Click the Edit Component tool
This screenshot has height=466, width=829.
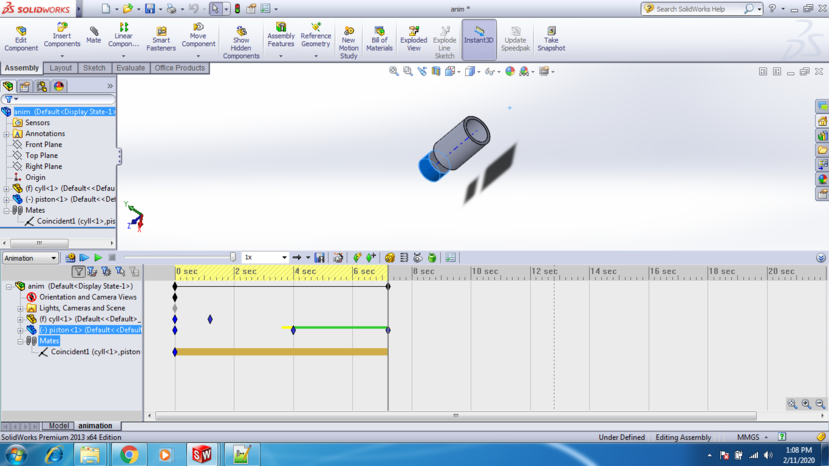pos(21,39)
